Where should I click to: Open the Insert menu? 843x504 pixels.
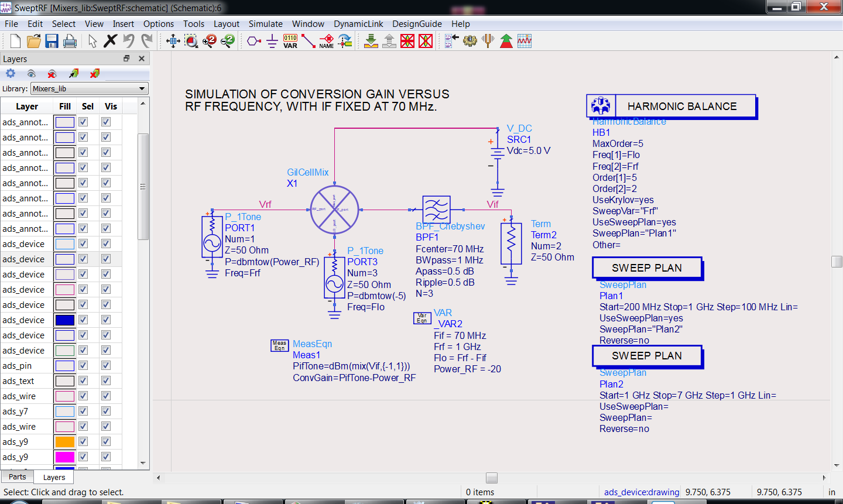click(123, 24)
